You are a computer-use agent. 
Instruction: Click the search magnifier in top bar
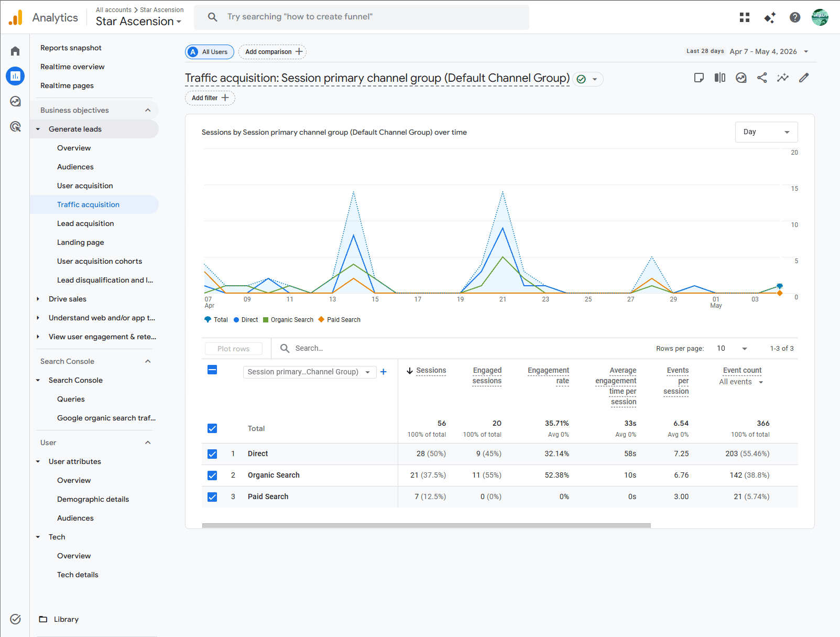coord(213,17)
